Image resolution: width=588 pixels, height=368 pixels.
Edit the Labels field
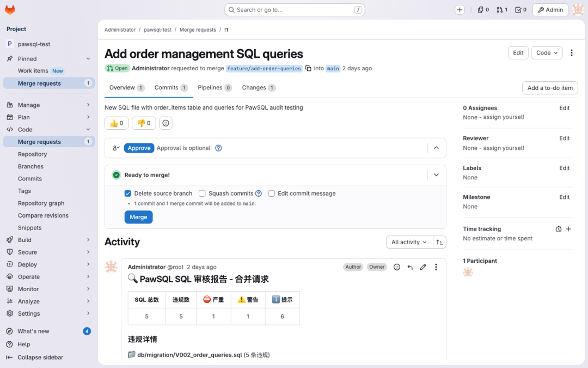coord(565,168)
